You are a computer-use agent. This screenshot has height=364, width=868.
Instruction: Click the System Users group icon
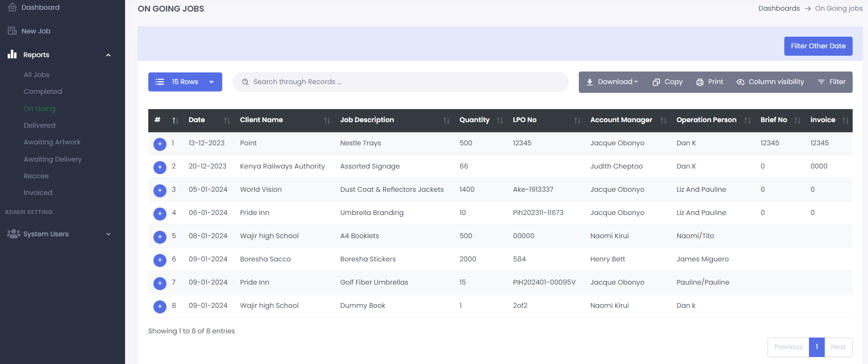[13, 234]
